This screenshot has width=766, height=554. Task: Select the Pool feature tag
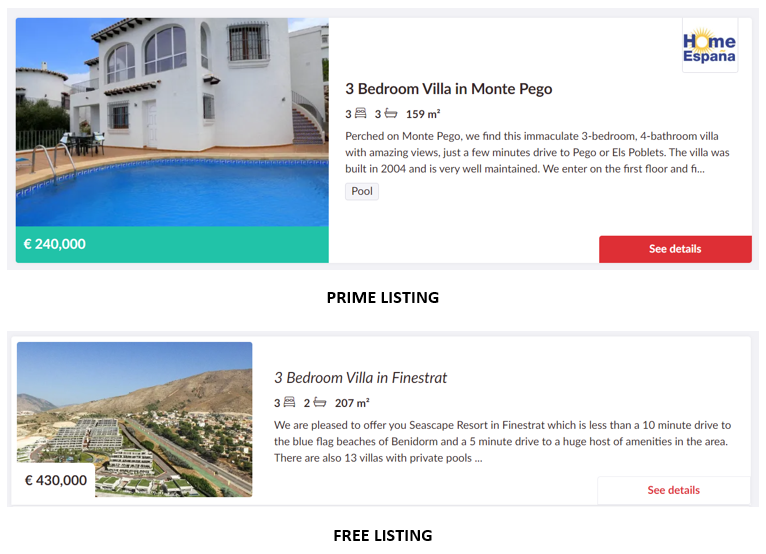coord(362,191)
